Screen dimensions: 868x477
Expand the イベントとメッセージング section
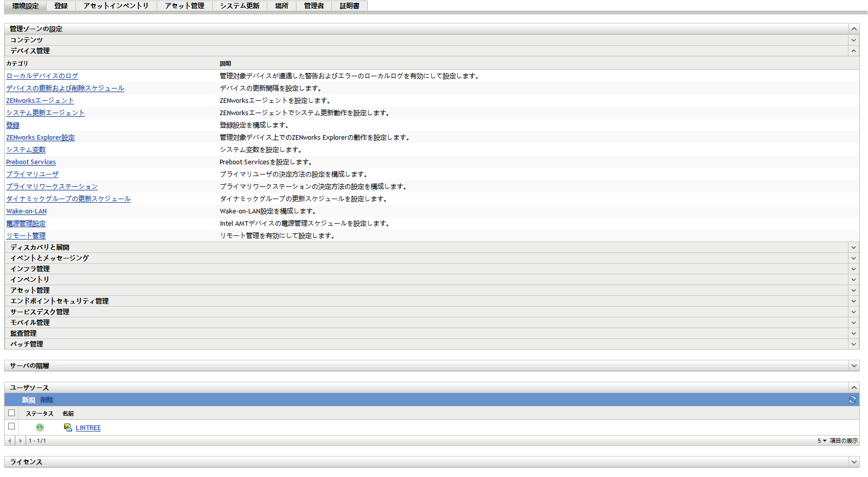coord(854,258)
